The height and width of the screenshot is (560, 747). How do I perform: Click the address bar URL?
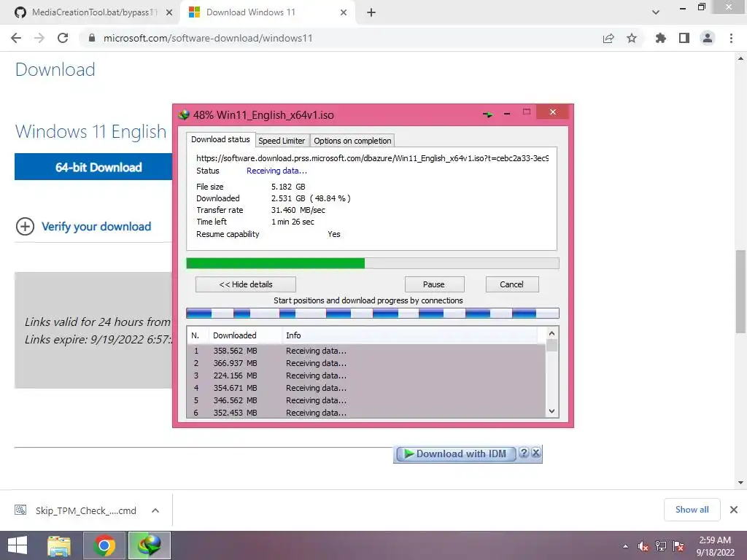coord(208,38)
